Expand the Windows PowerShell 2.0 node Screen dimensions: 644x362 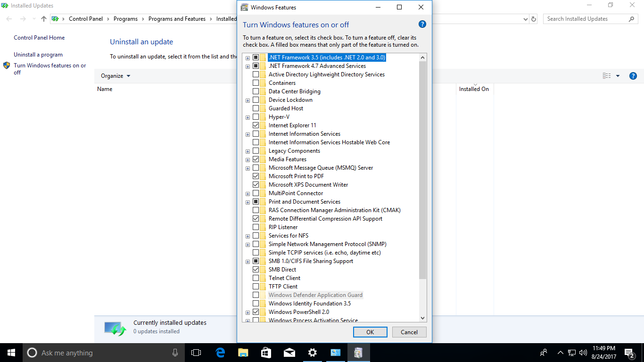tap(248, 313)
